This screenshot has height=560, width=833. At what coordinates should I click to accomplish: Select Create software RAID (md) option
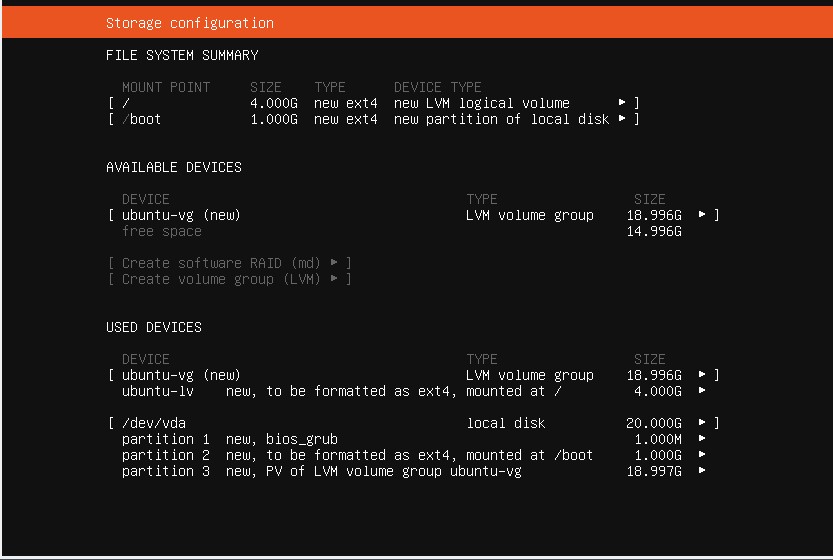pos(230,263)
